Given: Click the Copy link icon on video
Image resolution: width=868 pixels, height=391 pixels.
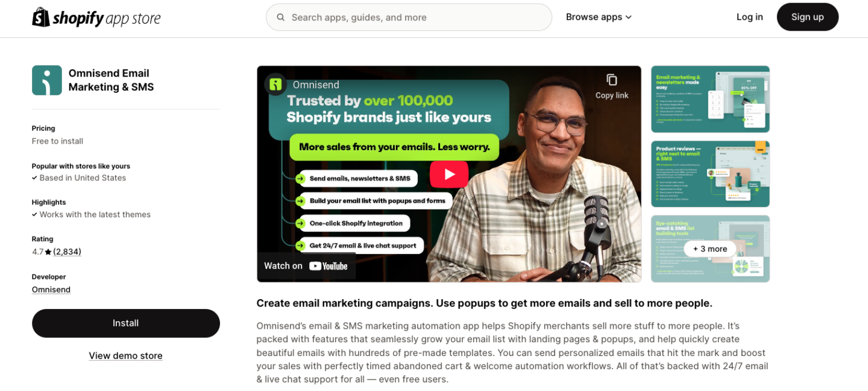Looking at the screenshot, I should 612,80.
